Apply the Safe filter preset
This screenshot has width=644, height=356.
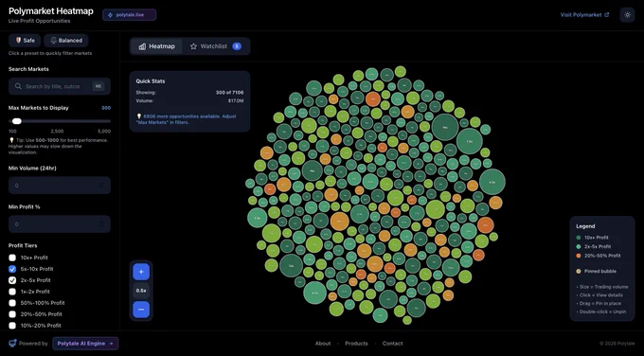[x=25, y=41]
